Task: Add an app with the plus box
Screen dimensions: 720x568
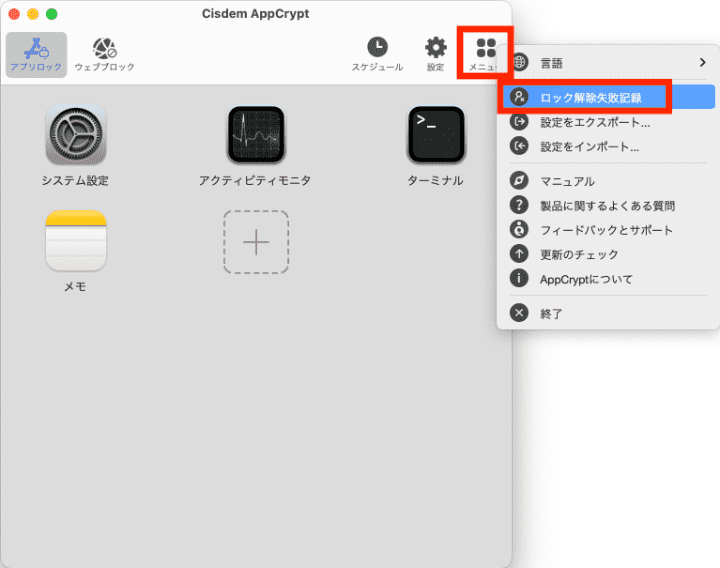Action: point(256,242)
